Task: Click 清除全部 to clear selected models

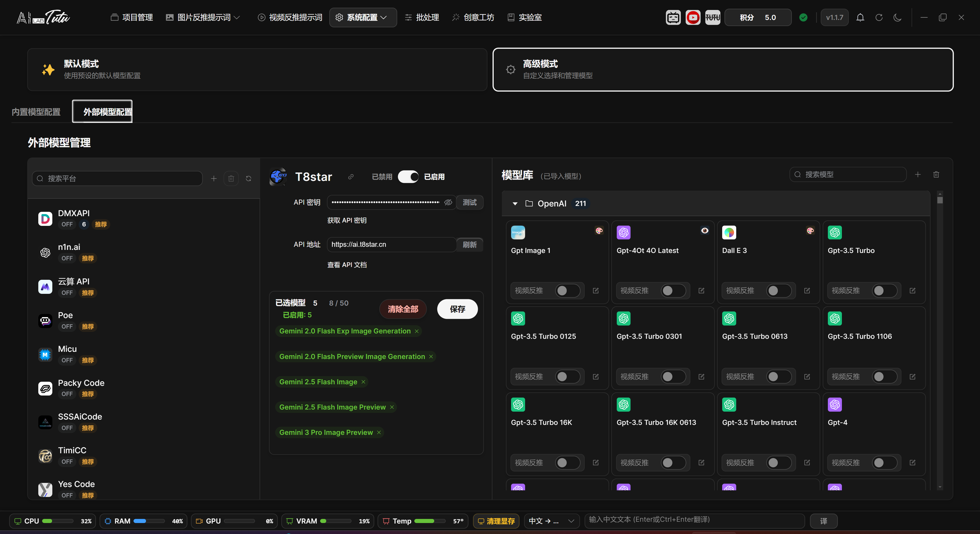Action: (403, 309)
